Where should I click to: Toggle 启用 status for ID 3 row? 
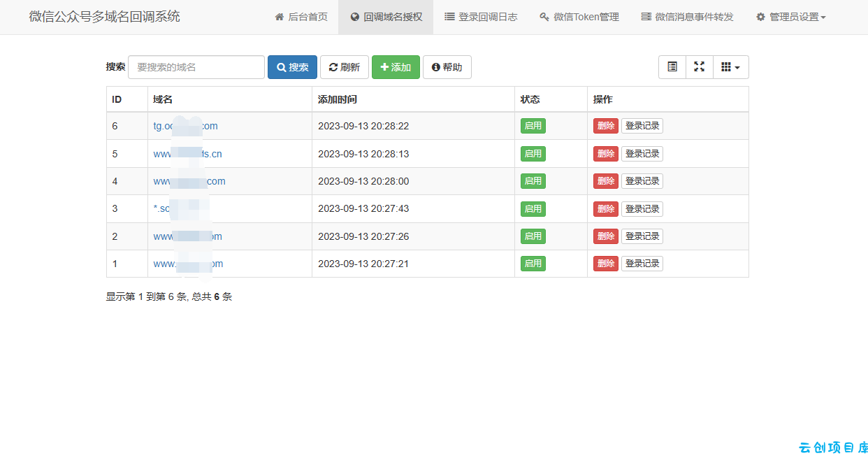(x=533, y=208)
